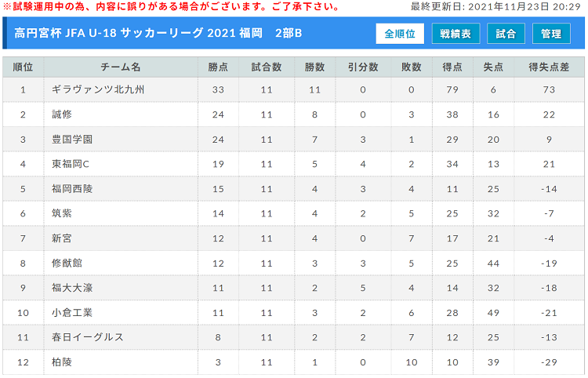This screenshot has width=588, height=378.
Task: Open the 全順位 tab
Action: (400, 34)
